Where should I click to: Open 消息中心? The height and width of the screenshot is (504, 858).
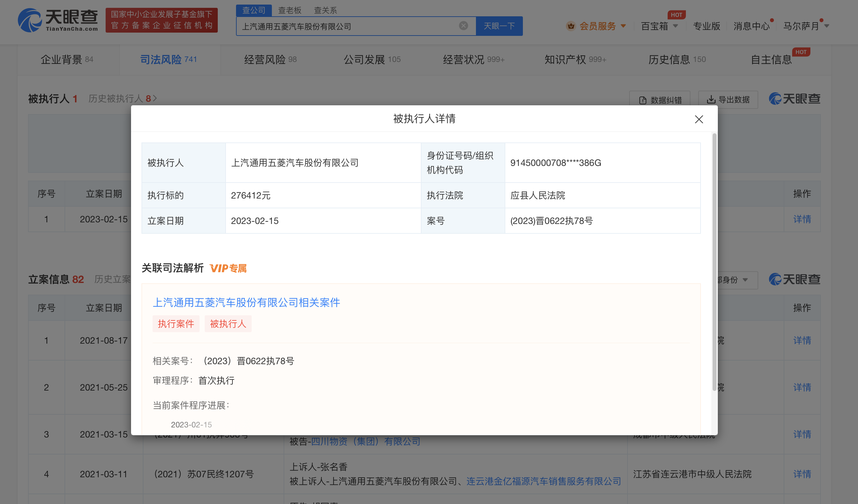coord(751,26)
